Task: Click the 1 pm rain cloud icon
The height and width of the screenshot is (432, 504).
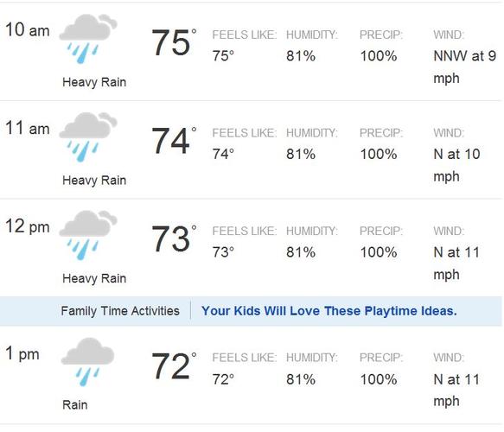Action: click(87, 362)
